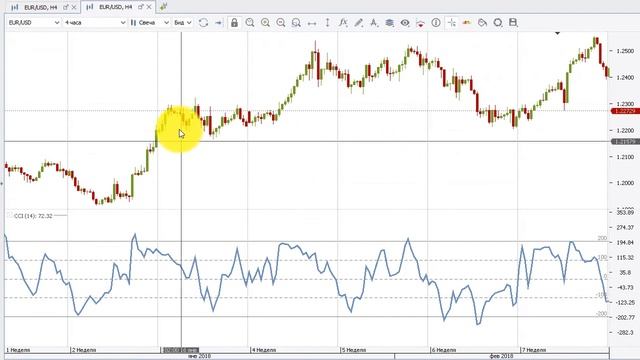Open the 4 часа timeframe dropdown
The width and height of the screenshot is (640, 360).
tap(95, 23)
